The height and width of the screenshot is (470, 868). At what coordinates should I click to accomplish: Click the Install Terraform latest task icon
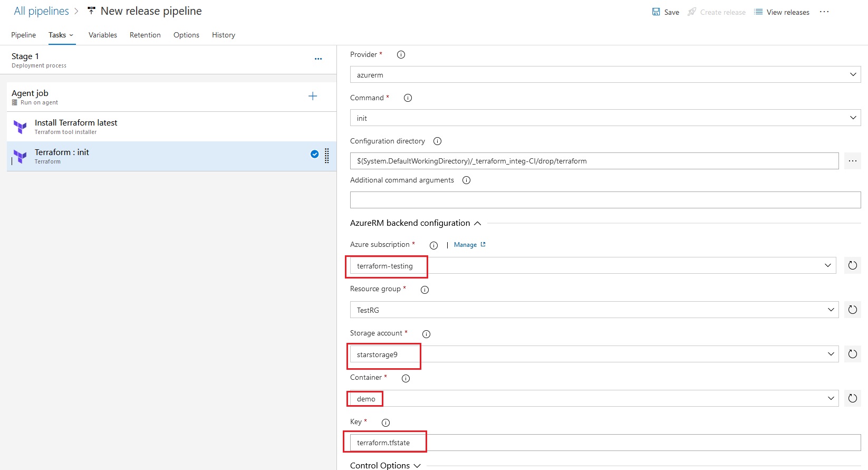(20, 127)
